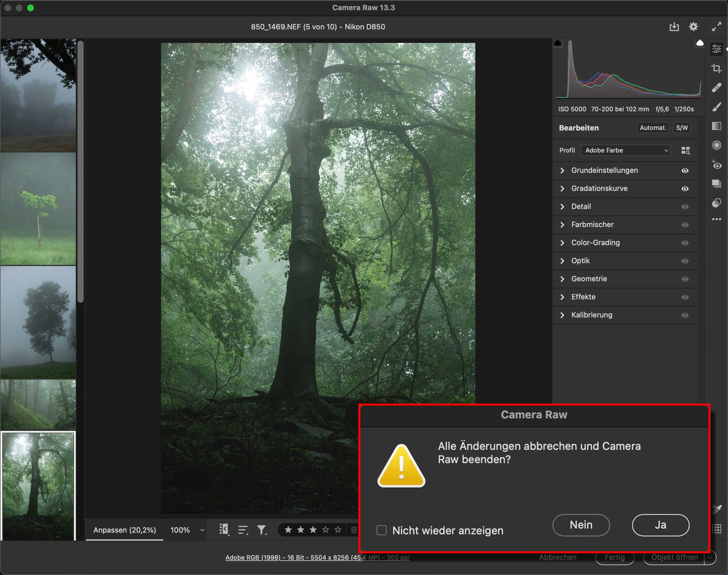
Task: Select the Graduated Filter tool
Action: click(x=716, y=126)
